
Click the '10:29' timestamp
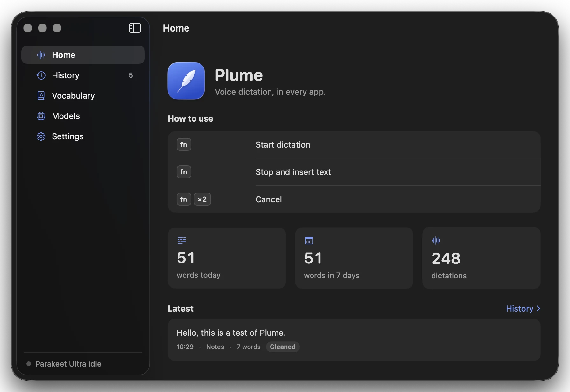coord(185,347)
